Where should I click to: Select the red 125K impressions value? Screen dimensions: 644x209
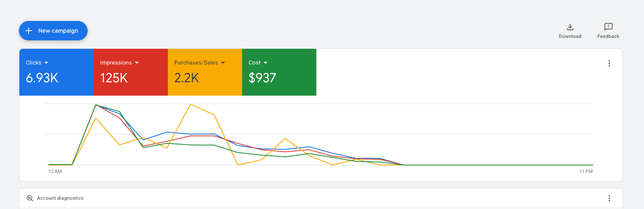(x=114, y=78)
